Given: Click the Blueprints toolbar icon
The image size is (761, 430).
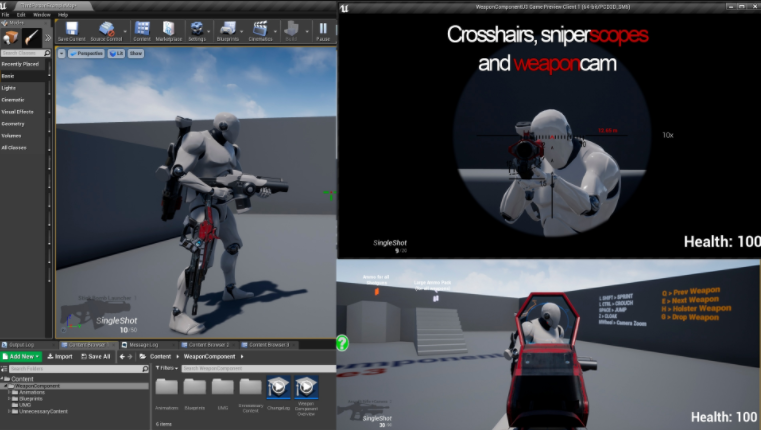Looking at the screenshot, I should tap(227, 29).
